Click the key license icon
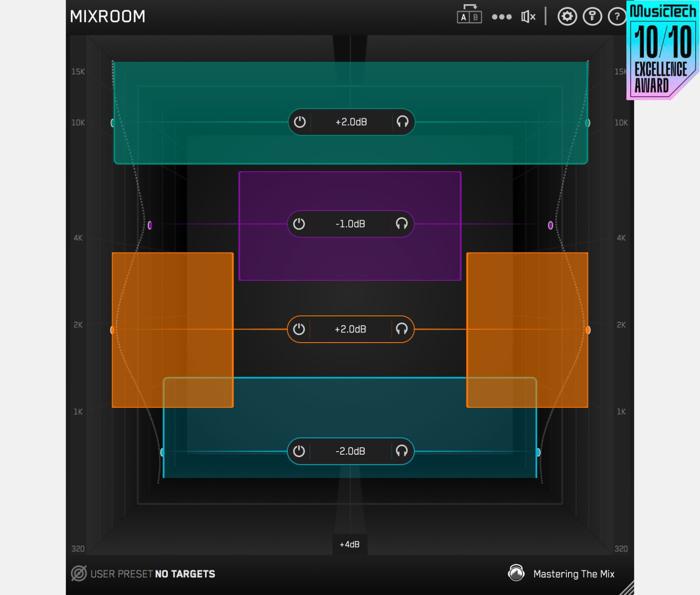This screenshot has width=700, height=595. pos(592,17)
